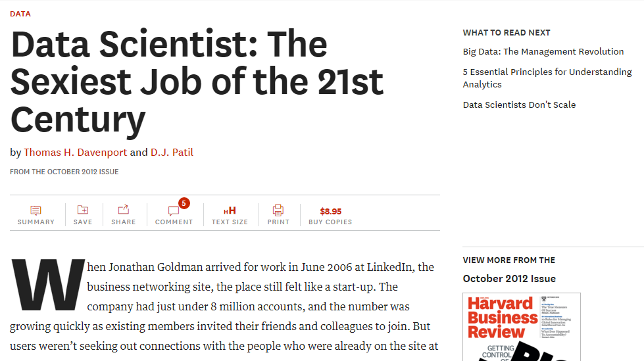Print the article using printer icon
Screen dimensions: 644x361
(278, 210)
